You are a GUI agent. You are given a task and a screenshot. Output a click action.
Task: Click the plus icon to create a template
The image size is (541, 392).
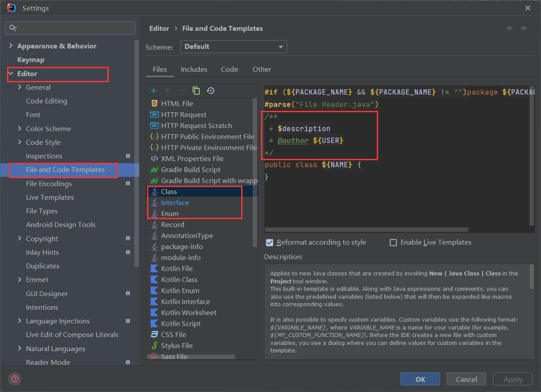tap(154, 91)
